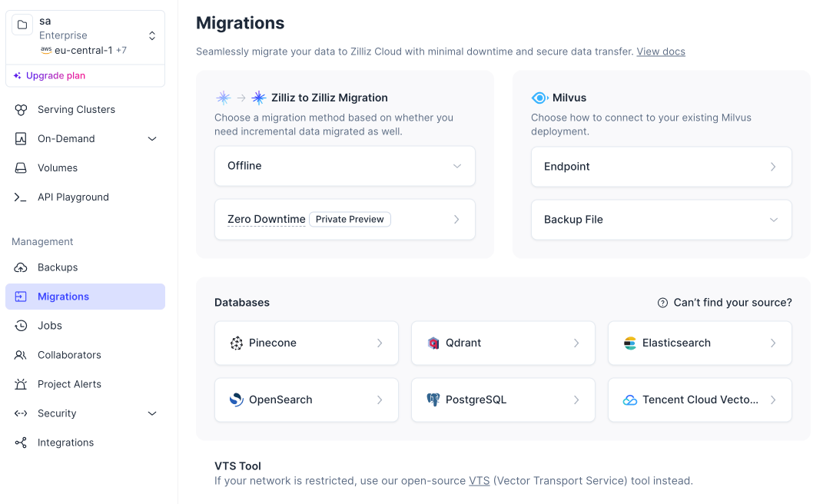The image size is (823, 504).
Task: Choose Elasticsearch database source
Action: (x=699, y=343)
